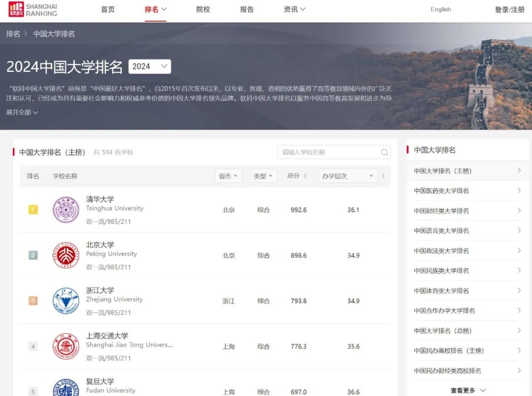Open 北京大学 university page
The height and width of the screenshot is (396, 532).
coord(100,245)
